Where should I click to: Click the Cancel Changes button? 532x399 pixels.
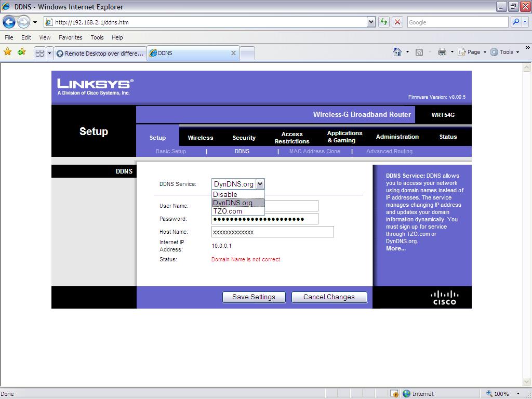tap(329, 297)
